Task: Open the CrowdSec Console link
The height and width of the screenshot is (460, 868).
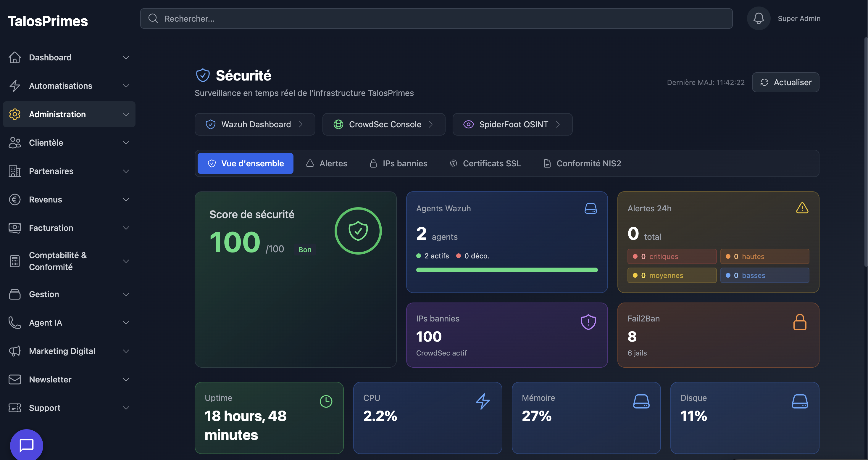Action: (384, 124)
